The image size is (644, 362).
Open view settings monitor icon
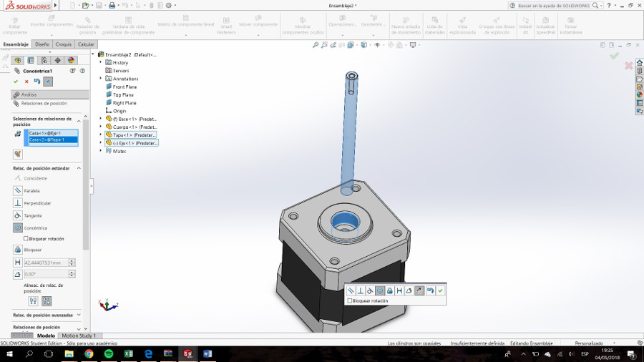click(x=413, y=45)
